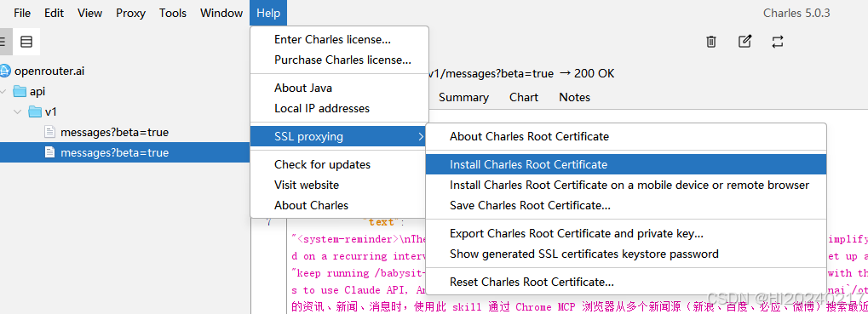Switch to the Notes tab
Viewport: 868px width, 314px height.
coord(575,97)
